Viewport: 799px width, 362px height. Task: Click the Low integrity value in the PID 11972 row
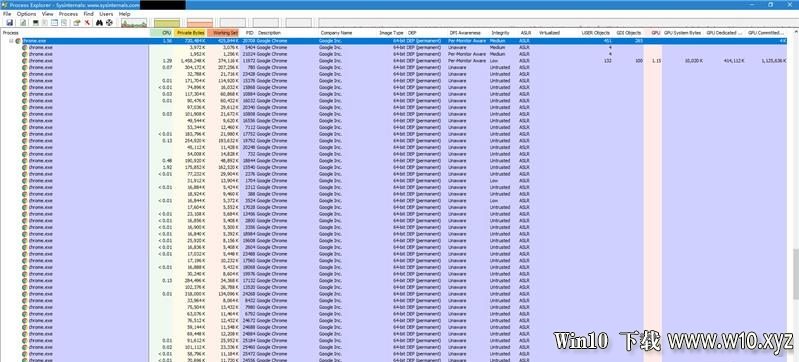pos(494,60)
